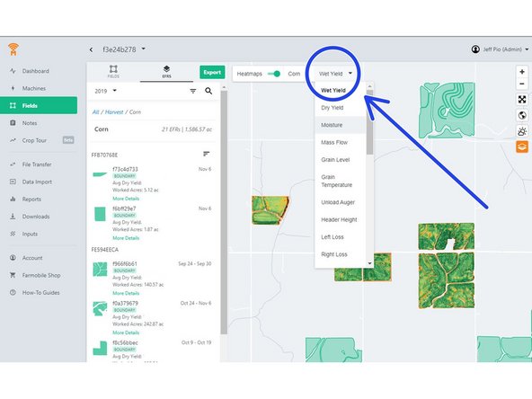Open the 2019 year dropdown
This screenshot has height=399, width=532.
coord(105,91)
